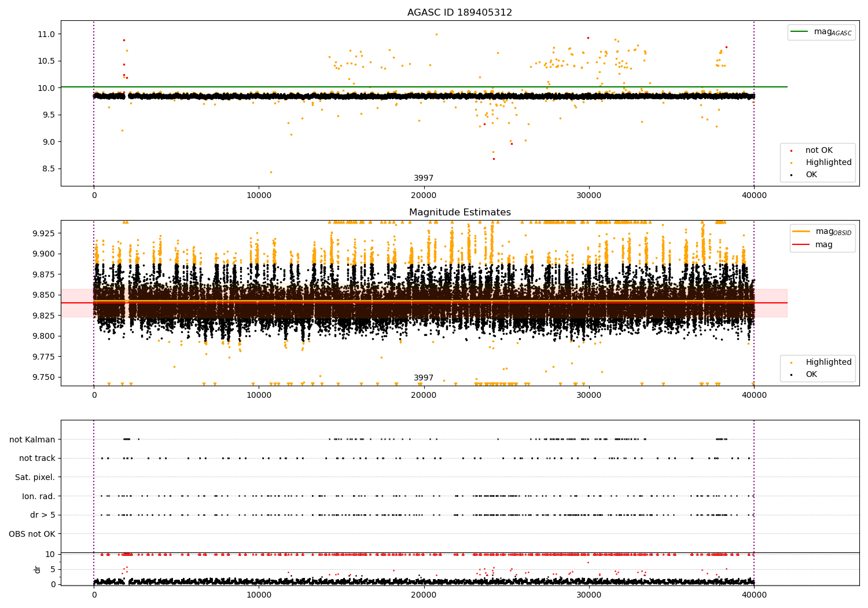Select 'Highlighted' legend entry in middle plot
The width and height of the screenshot is (868, 608).
828,362
